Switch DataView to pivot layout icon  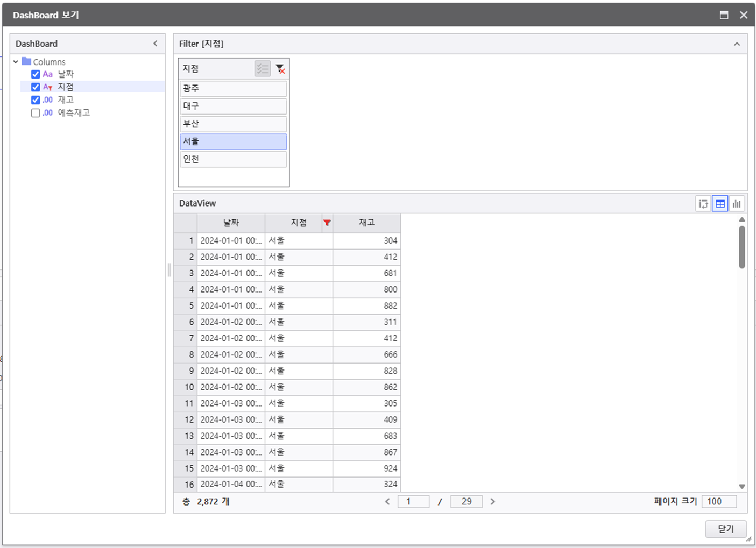703,204
